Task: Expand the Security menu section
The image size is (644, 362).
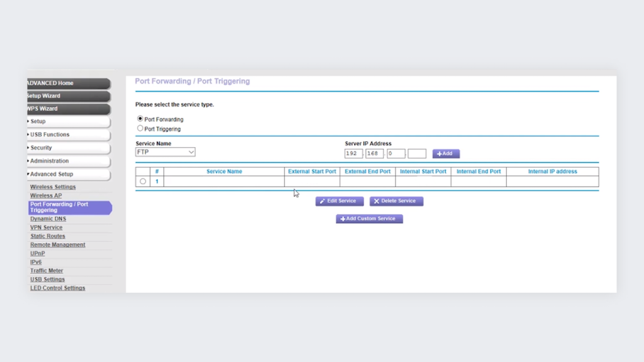Action: 68,148
